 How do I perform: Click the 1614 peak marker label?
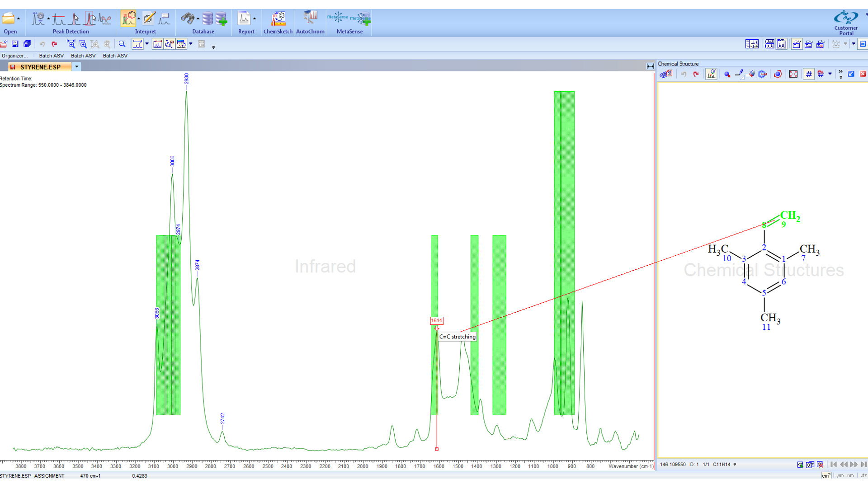coord(436,321)
